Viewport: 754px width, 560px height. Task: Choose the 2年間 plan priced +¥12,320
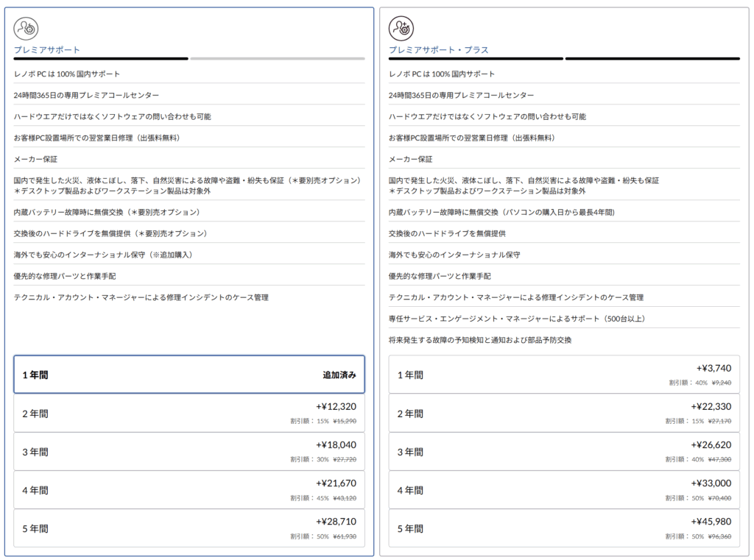[189, 413]
